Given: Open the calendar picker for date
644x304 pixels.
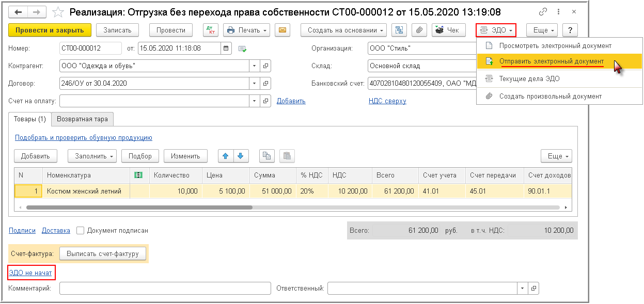Looking at the screenshot, I should tap(226, 49).
